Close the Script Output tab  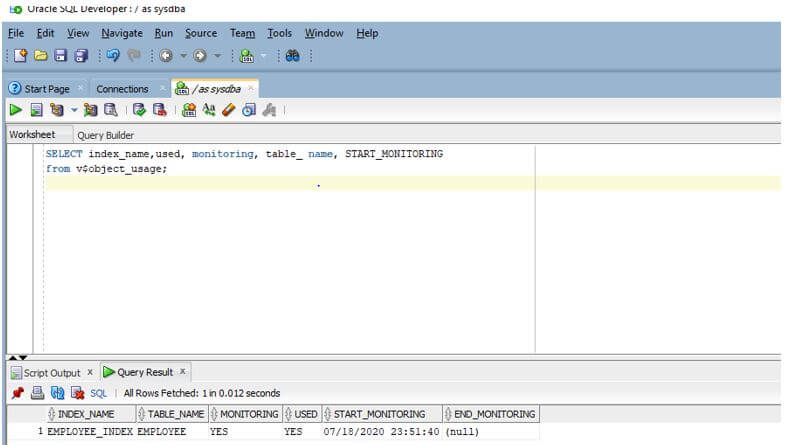(x=90, y=372)
